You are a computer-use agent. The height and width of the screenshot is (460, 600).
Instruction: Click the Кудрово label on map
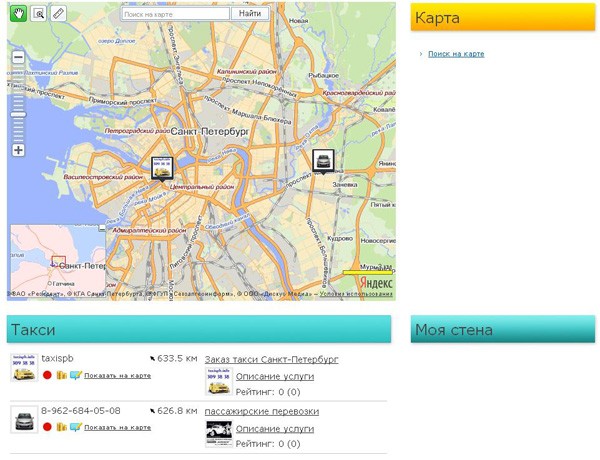[x=340, y=238]
